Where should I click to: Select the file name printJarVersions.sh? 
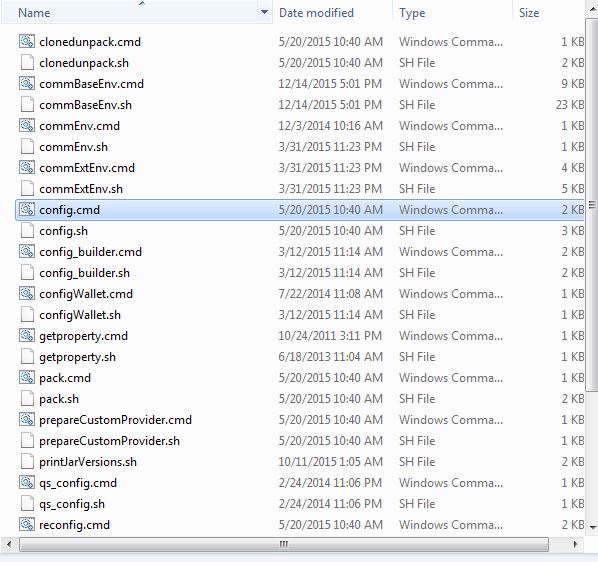tap(88, 462)
